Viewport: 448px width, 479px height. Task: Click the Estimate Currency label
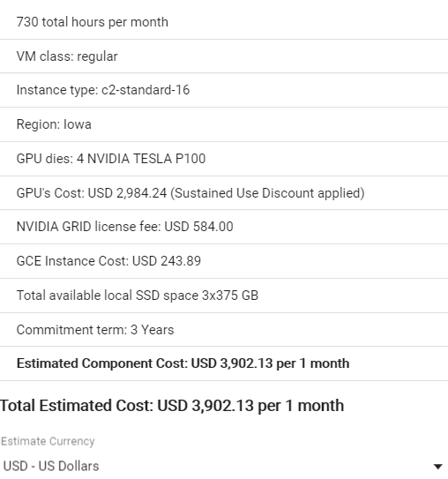[48, 441]
